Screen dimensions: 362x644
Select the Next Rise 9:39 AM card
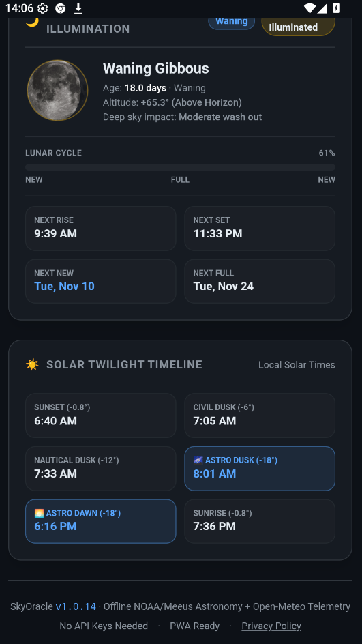coord(101,229)
